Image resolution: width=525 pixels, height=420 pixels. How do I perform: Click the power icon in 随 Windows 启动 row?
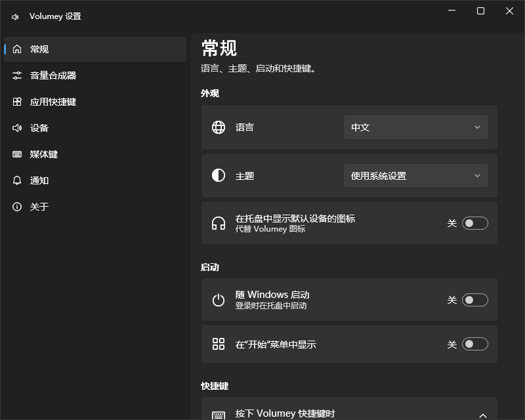[x=219, y=300]
